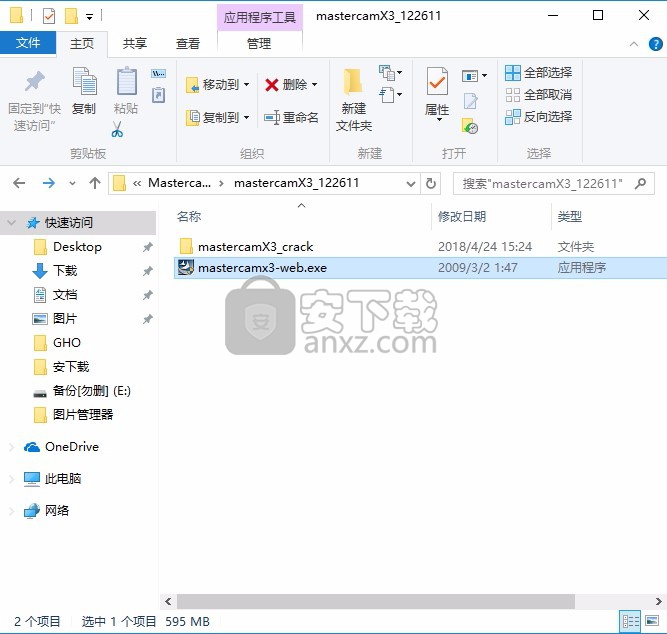Image resolution: width=667 pixels, height=634 pixels.
Task: Switch to the Share (共享) tab
Action: pos(134,43)
